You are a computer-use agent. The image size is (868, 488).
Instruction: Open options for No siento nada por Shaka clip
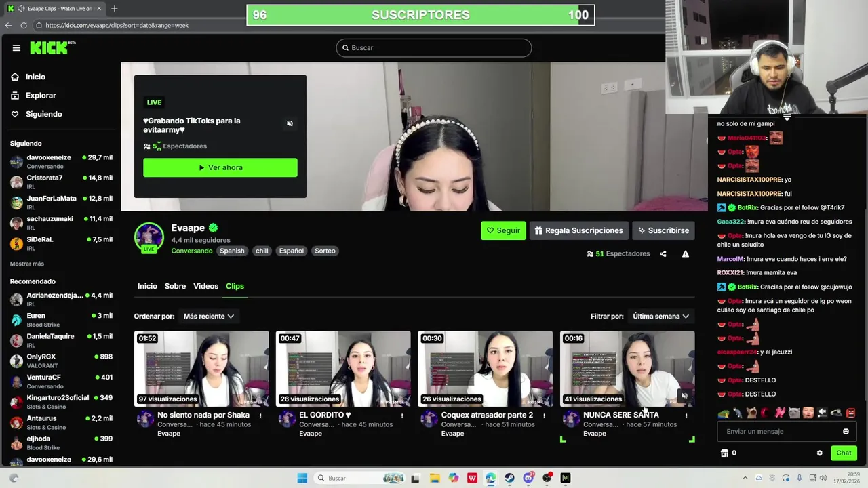(x=260, y=416)
